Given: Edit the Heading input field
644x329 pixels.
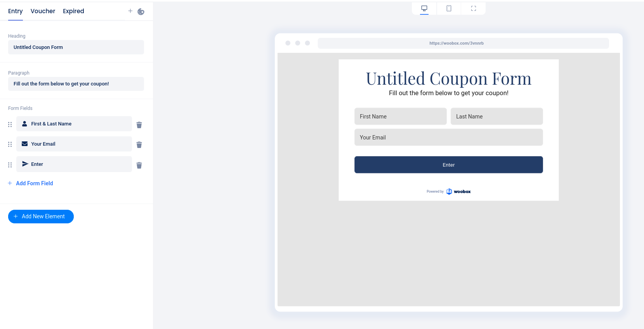Looking at the screenshot, I should point(76,47).
